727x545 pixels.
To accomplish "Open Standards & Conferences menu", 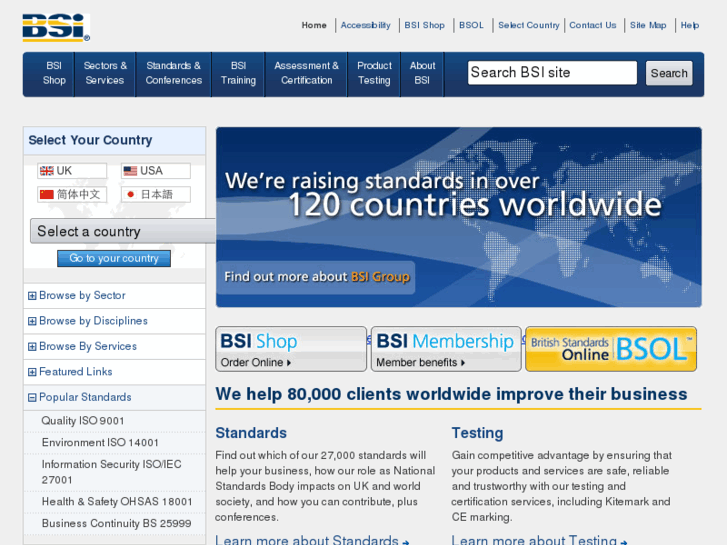I will [x=173, y=73].
